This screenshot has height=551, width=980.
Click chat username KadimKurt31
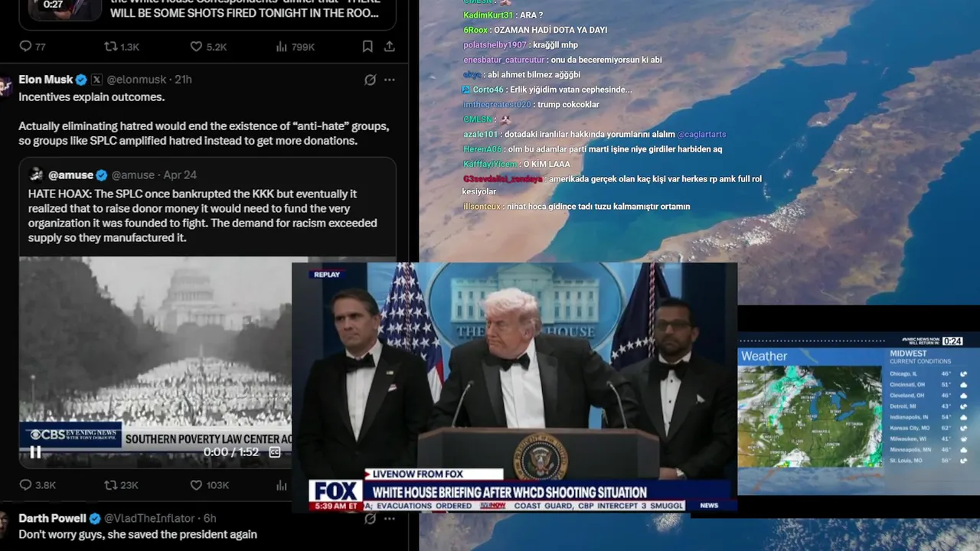[488, 15]
